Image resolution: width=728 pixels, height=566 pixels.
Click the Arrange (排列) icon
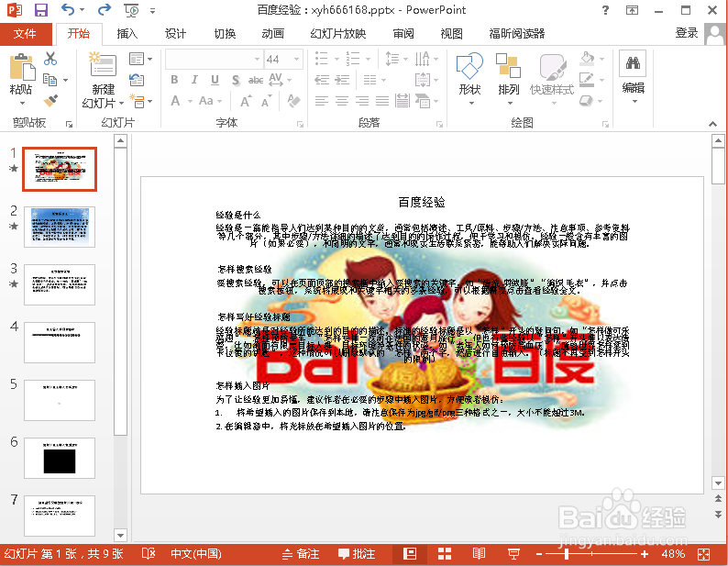[x=508, y=65]
